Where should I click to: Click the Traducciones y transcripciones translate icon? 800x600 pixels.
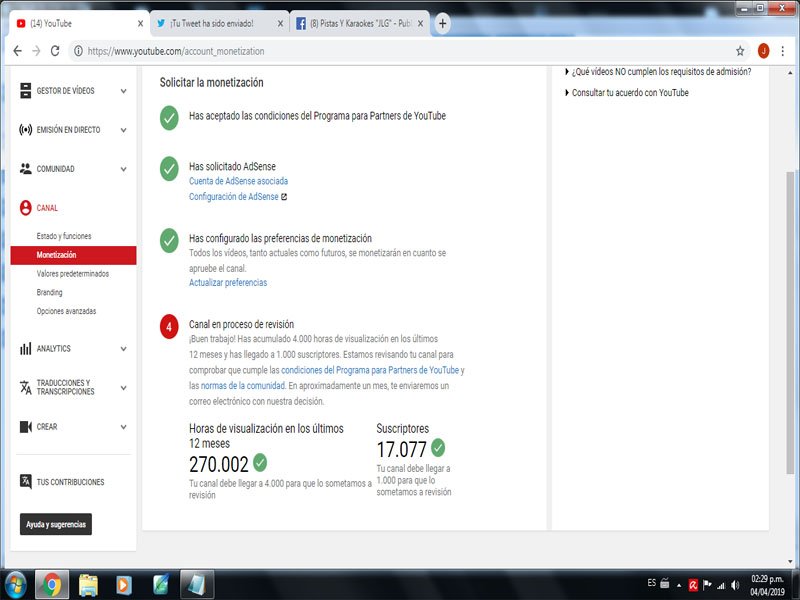[26, 387]
